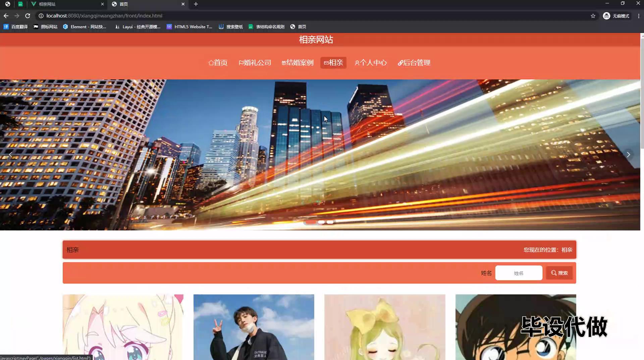Click the 搜索 search button
Screen dimensions: 644x360
[559, 273]
